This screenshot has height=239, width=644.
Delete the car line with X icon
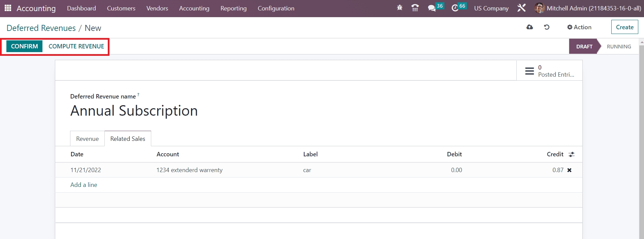click(x=569, y=170)
